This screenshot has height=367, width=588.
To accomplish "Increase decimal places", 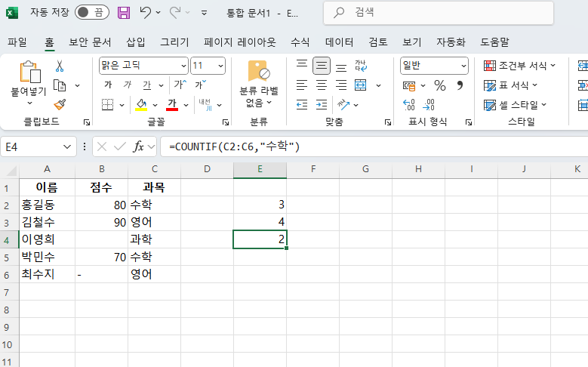I will 409,105.
